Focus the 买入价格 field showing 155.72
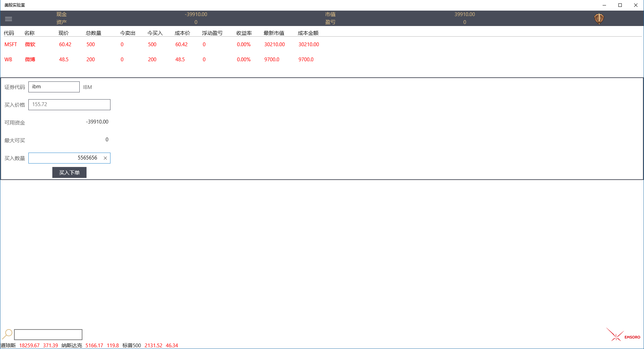This screenshot has height=349, width=644. [69, 105]
